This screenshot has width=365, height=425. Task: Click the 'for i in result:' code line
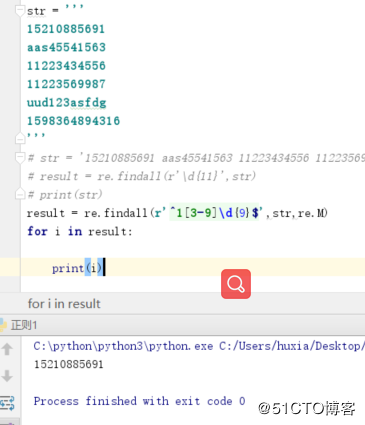pos(80,231)
